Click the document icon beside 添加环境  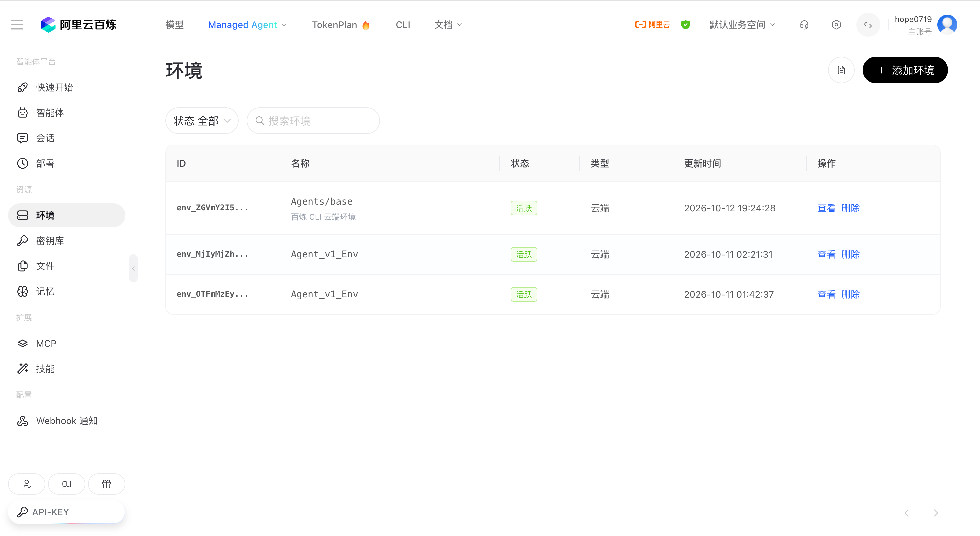(x=841, y=70)
